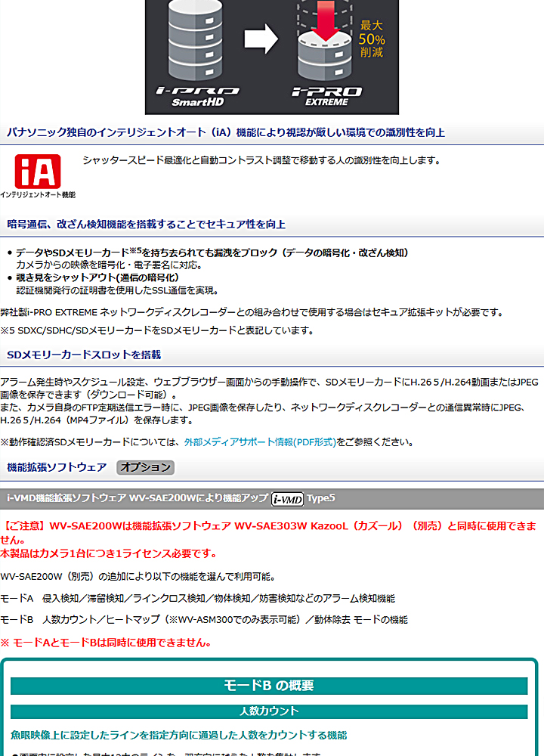Click the i-VMD badge icon

click(x=287, y=498)
